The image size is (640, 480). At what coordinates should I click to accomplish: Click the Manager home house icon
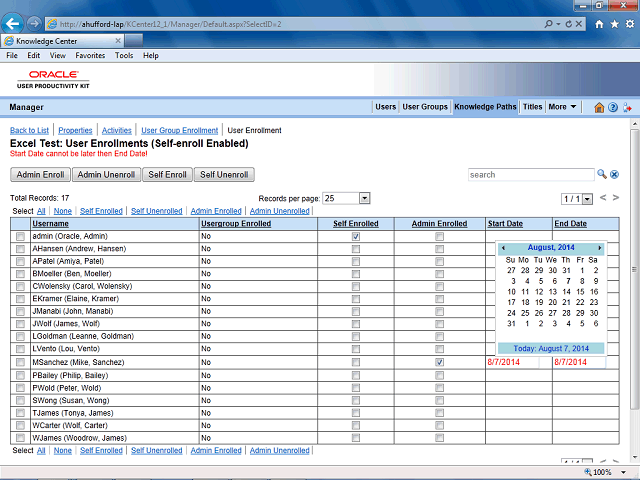599,107
